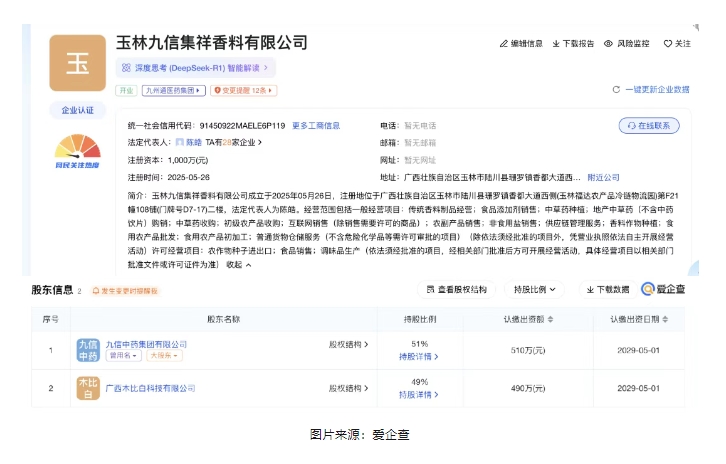726x464 pixels.
Task: Download report via 下载报告
Action: coord(573,44)
